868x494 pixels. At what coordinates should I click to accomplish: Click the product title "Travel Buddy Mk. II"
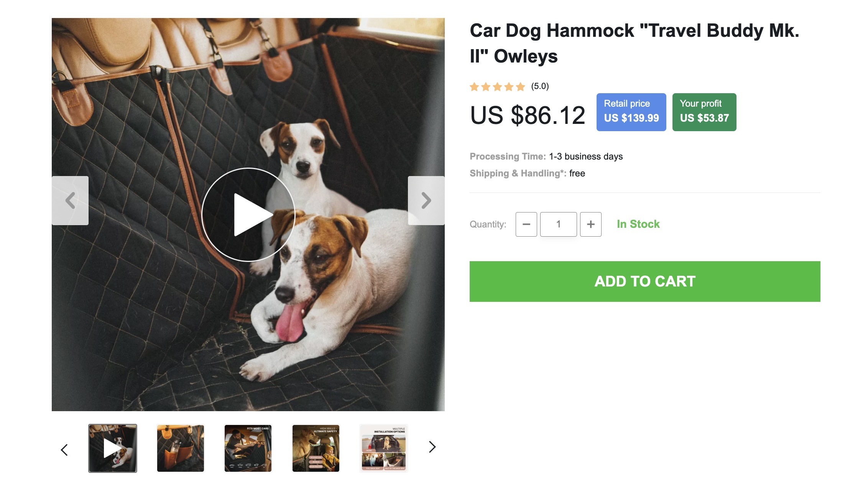tap(634, 43)
